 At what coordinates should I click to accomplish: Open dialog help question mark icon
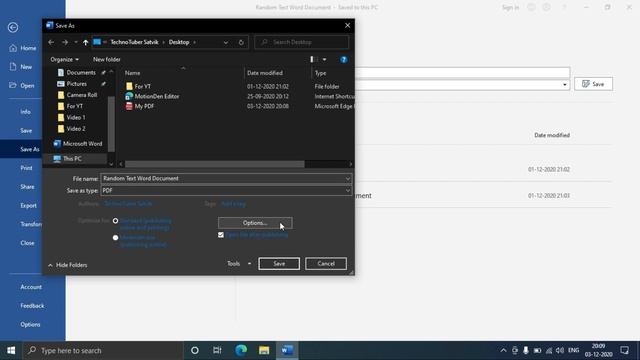[344, 60]
